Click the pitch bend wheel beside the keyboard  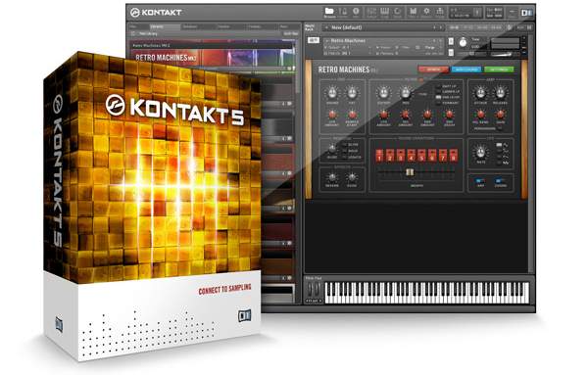[310, 290]
